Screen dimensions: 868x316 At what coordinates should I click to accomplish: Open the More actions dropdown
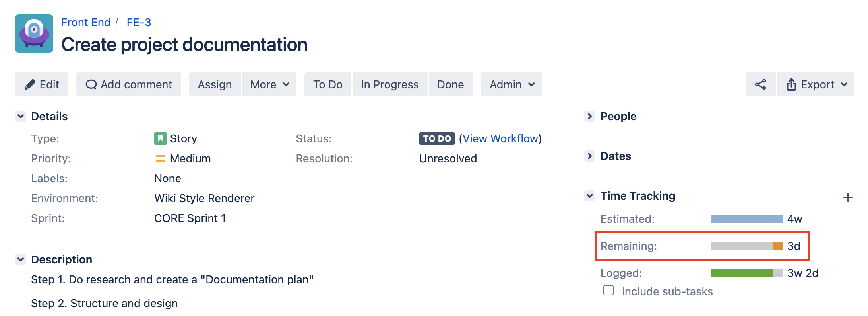[x=269, y=84]
